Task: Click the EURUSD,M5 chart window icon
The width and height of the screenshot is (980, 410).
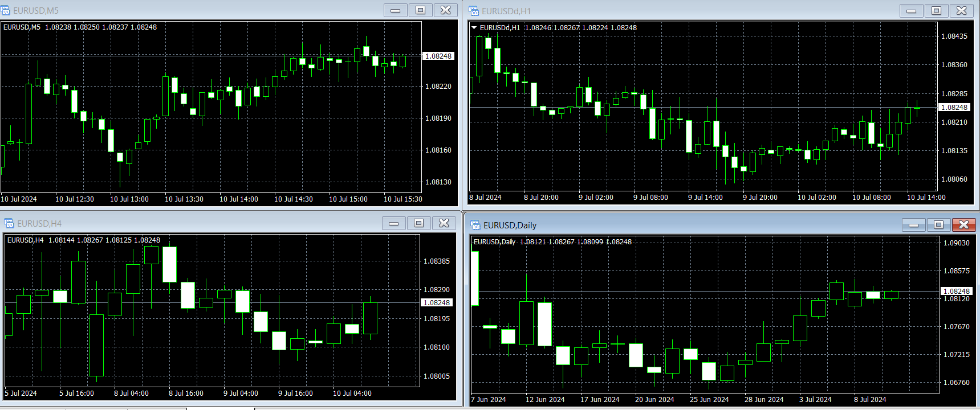Action: click(x=6, y=10)
